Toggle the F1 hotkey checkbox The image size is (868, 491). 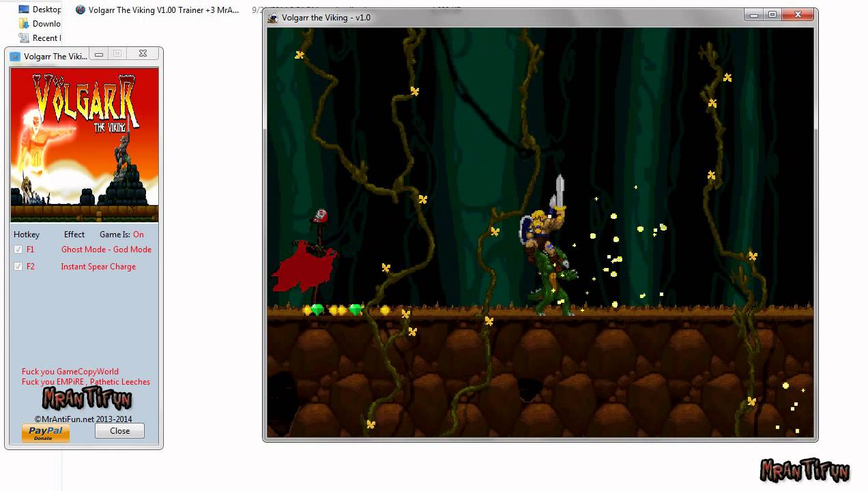pos(18,250)
